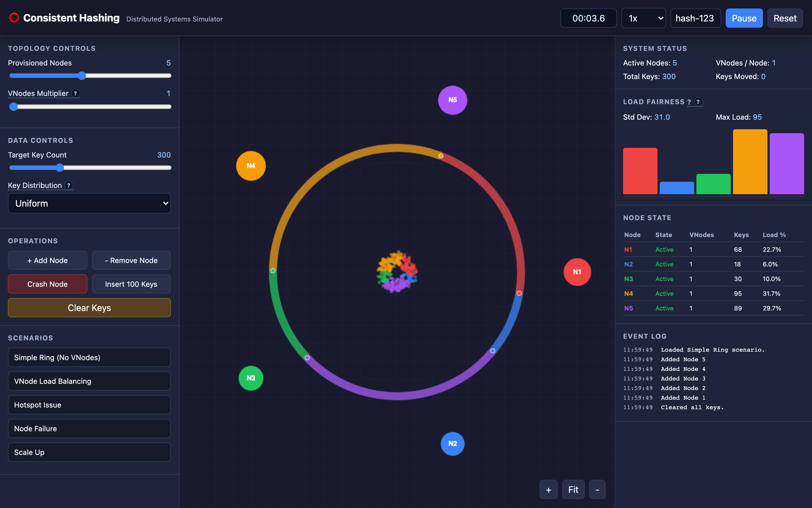812x508 pixels.
Task: Load Scale Up scenario
Action: click(89, 452)
